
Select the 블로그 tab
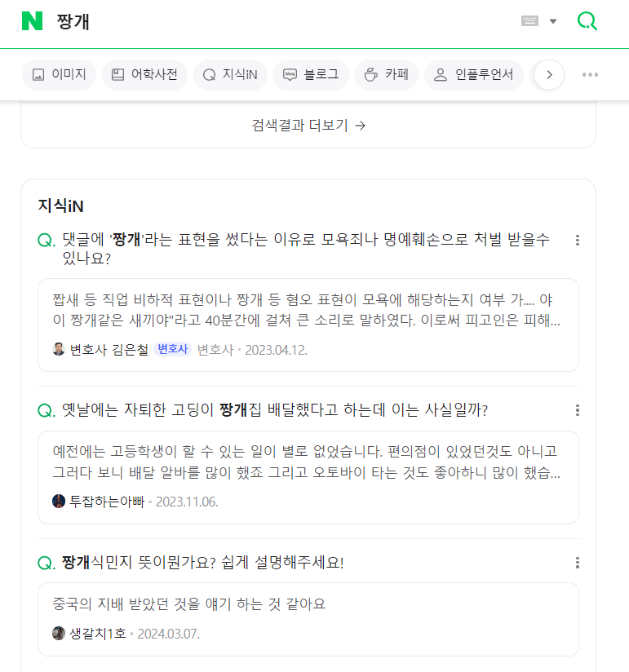click(x=311, y=75)
